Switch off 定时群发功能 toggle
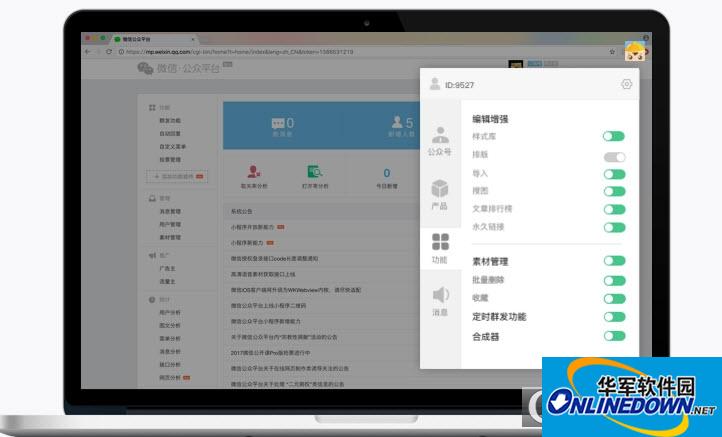Screen dimensions: 722x437 click(614, 318)
